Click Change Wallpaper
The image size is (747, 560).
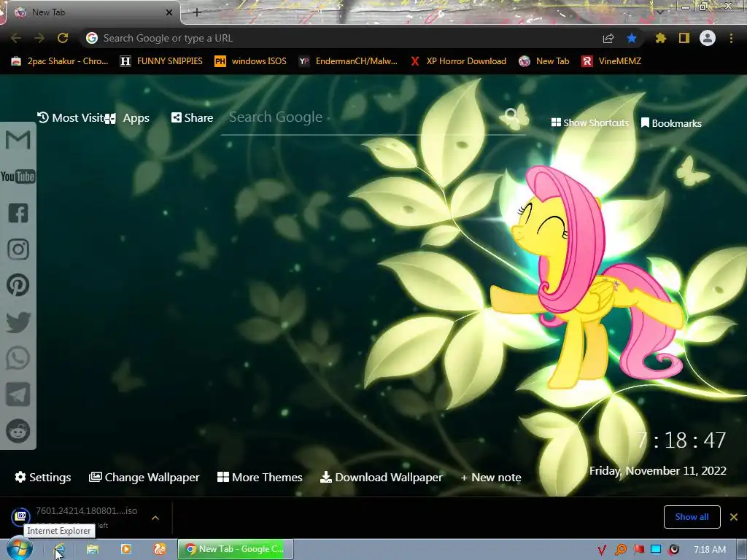[144, 477]
